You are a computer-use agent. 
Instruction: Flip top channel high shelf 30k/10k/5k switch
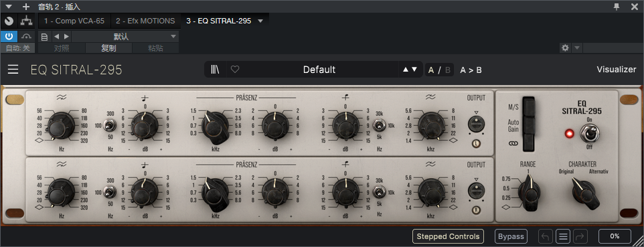pos(379,125)
